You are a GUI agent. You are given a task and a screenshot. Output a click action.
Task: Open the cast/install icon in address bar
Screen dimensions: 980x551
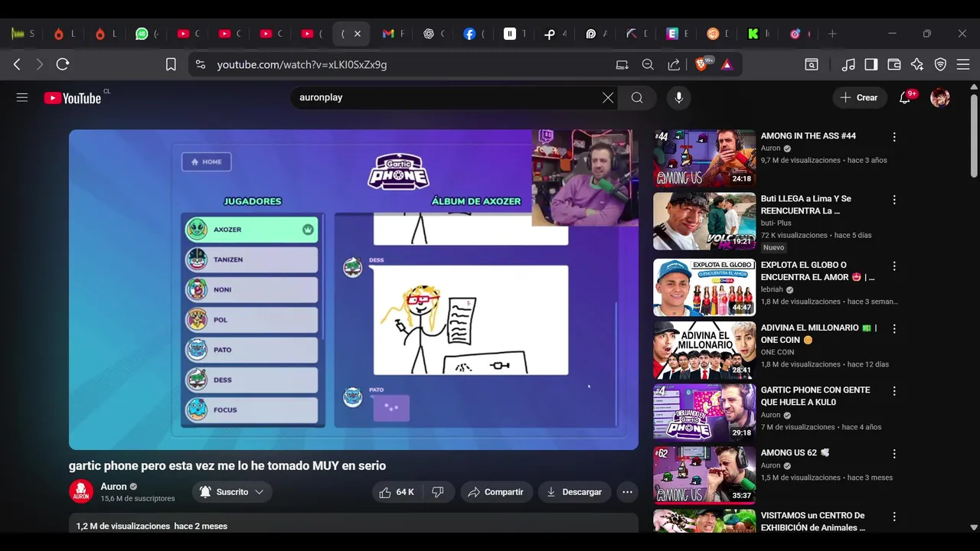point(622,64)
